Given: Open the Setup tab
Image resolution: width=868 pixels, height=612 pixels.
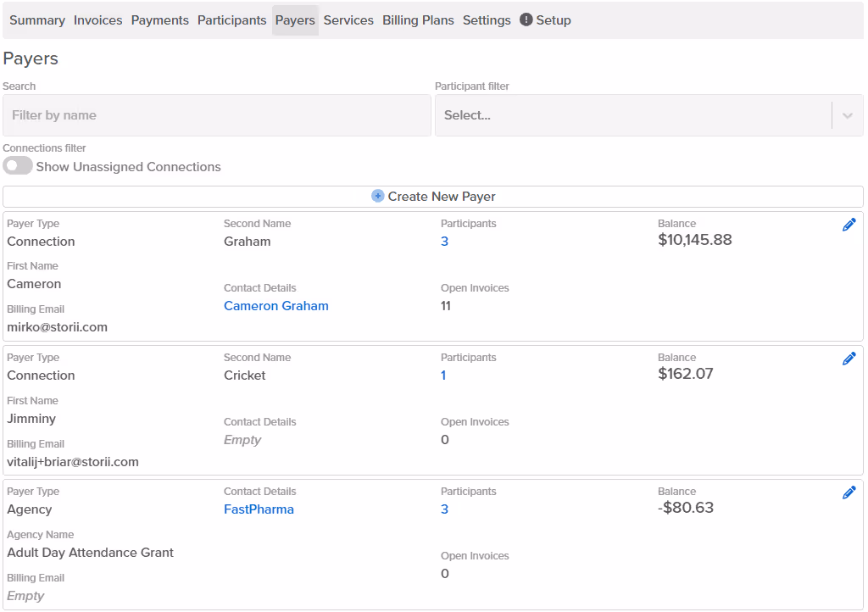Looking at the screenshot, I should tap(545, 20).
